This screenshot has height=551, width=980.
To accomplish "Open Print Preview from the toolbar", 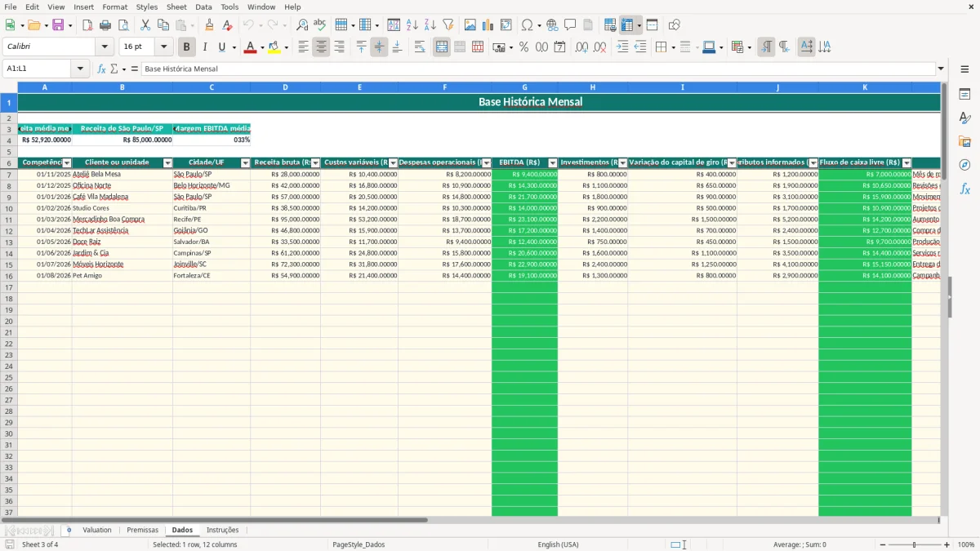I will click(123, 25).
